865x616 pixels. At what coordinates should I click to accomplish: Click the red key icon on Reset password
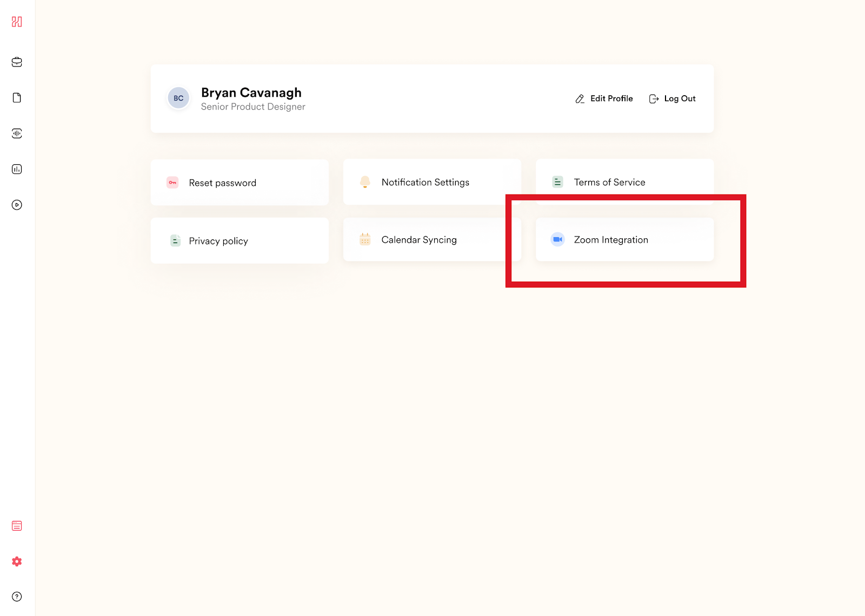(172, 183)
